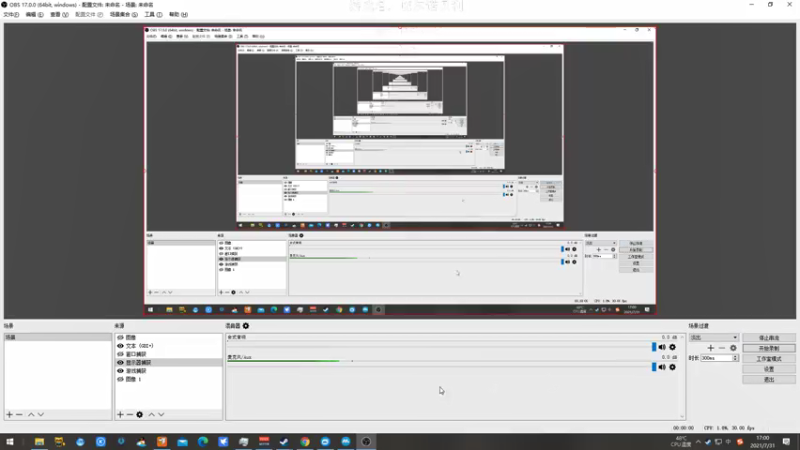Click the 麦克风/Aux green level meter

(x=284, y=361)
